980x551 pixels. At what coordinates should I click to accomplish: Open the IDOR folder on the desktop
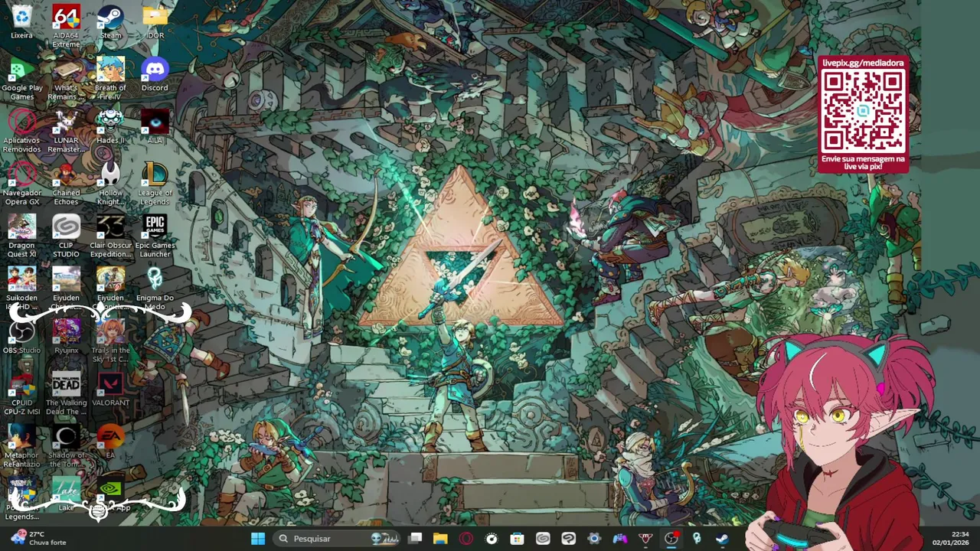tap(155, 22)
